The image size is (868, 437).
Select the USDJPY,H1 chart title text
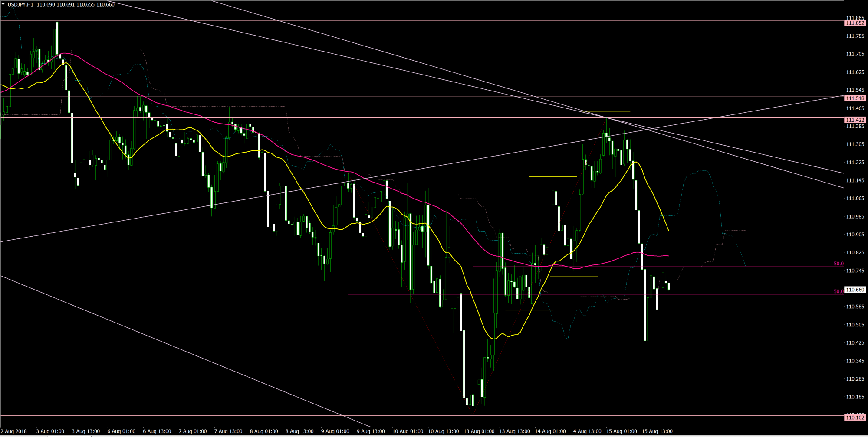tap(20, 4)
